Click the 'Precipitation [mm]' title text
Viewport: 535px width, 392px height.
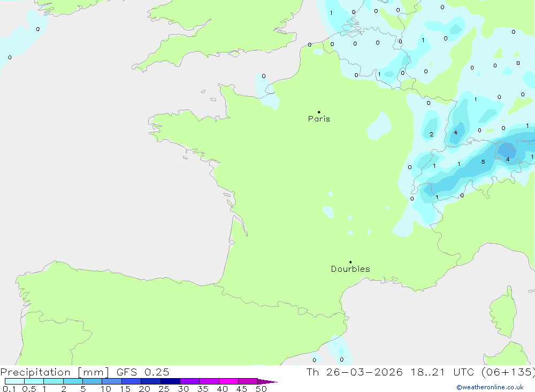pos(55,372)
